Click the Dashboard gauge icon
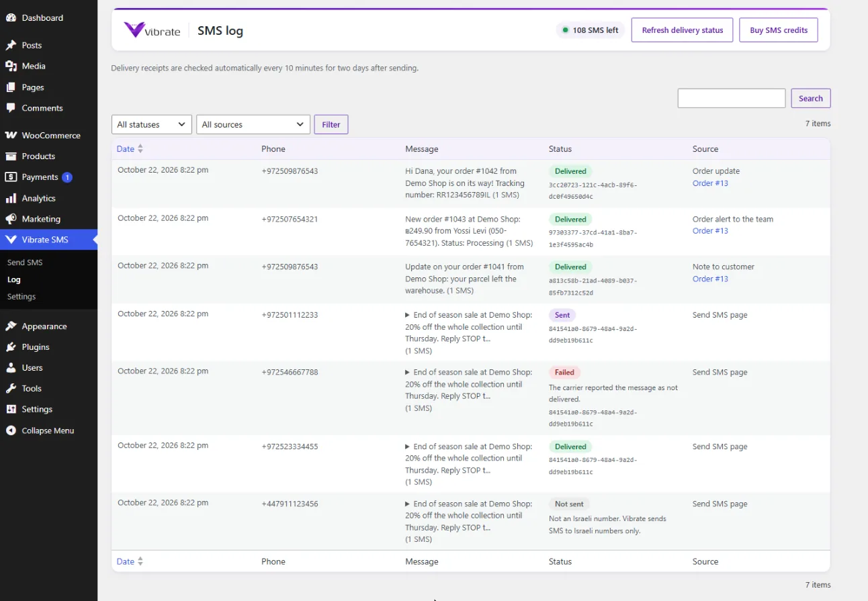Viewport: 868px width, 601px height. (x=11, y=18)
